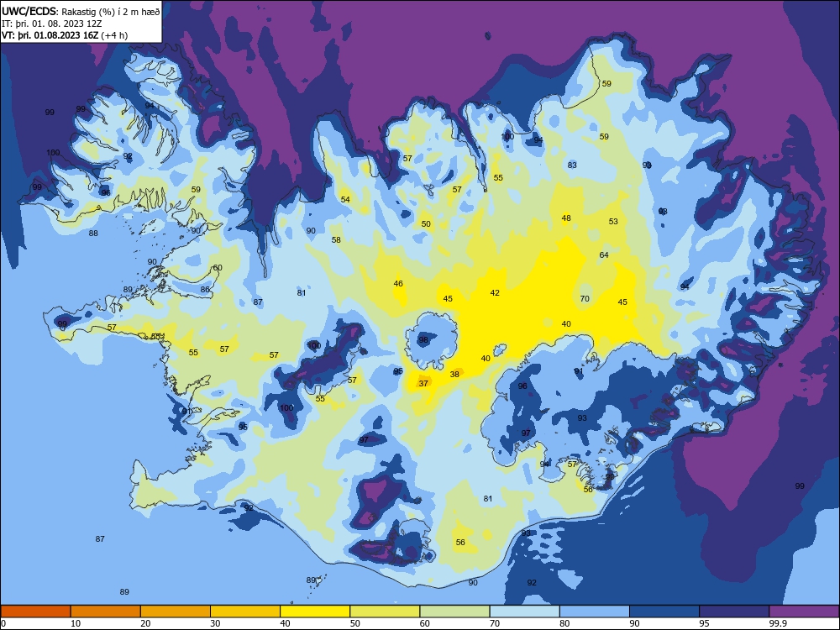The image size is (840, 630).
Task: Click the humidity value 38 on the map
Action: [454, 375]
